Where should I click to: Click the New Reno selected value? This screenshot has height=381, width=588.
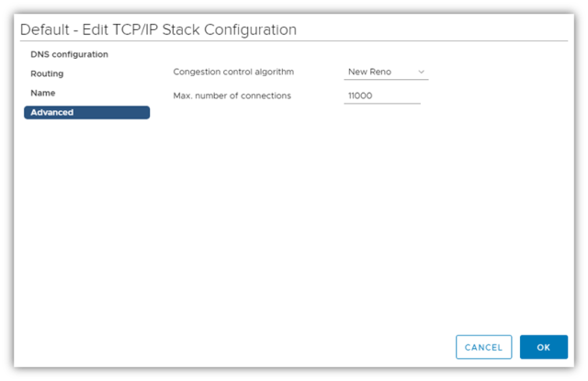coord(369,72)
